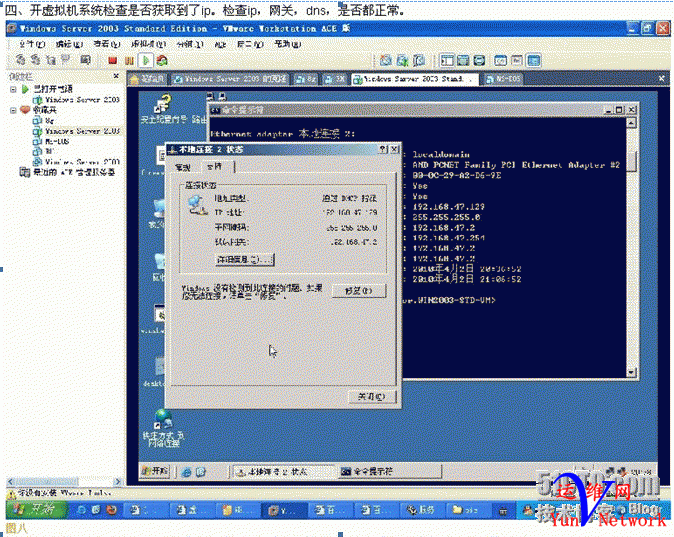Click the Firefox icon in host quick launch
Screen dimensions: 674x537
click(x=111, y=510)
